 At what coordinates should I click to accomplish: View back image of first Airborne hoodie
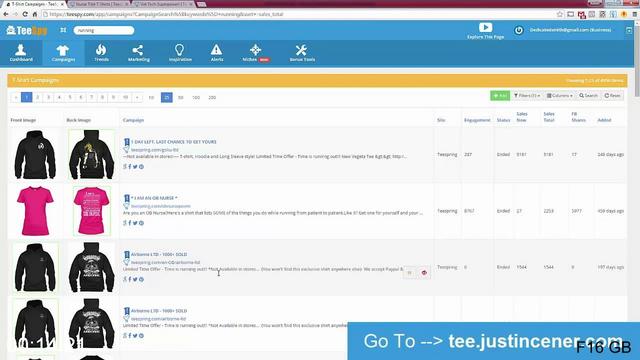pyautogui.click(x=91, y=267)
